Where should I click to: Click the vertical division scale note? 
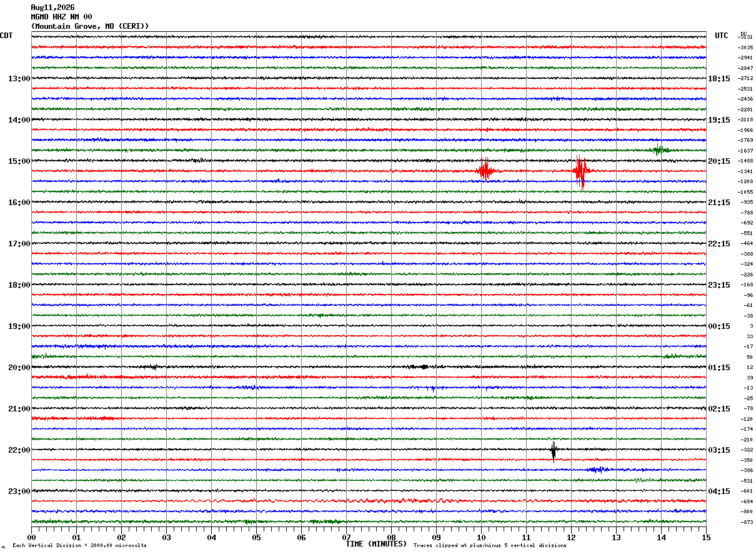coord(79,545)
